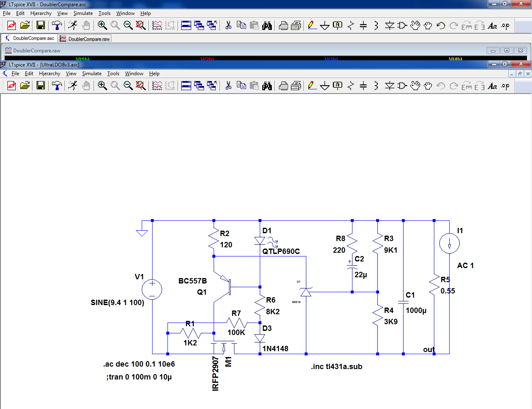The height and width of the screenshot is (409, 532).
Task: Click the QTLP690C LED label
Action: click(x=281, y=251)
